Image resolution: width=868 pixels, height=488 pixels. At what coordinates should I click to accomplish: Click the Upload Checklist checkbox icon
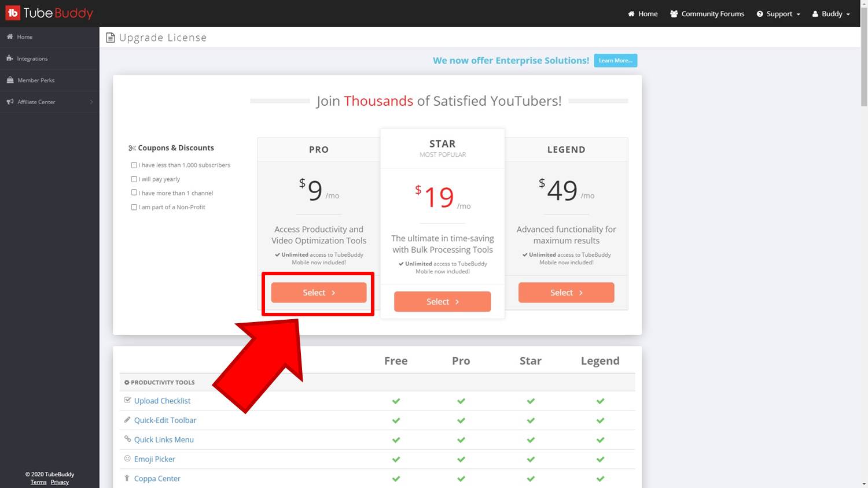127,400
